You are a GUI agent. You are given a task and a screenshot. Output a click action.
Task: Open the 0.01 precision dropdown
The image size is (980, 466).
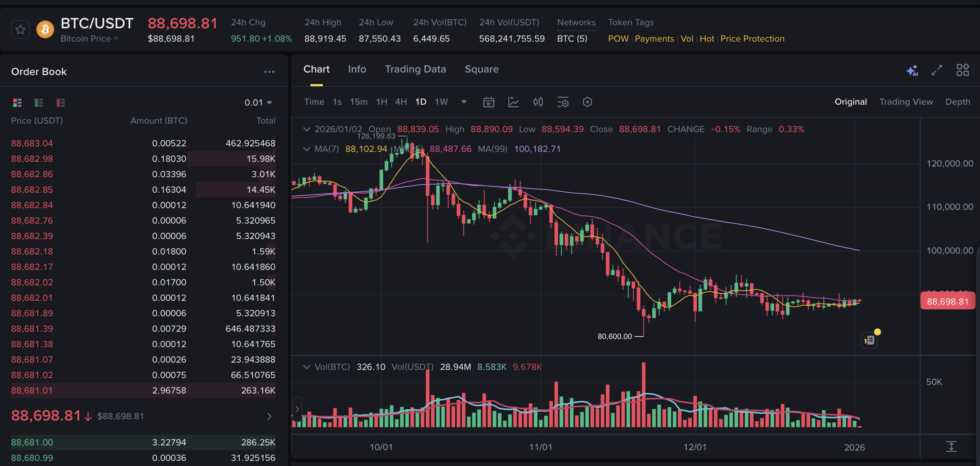point(258,102)
